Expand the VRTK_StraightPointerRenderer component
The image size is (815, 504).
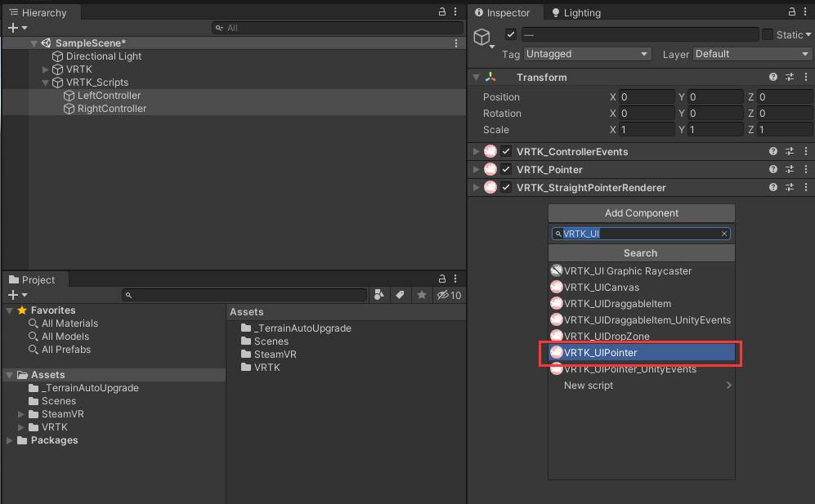476,188
